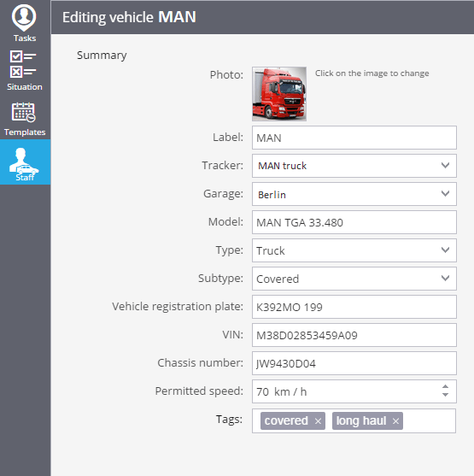
Task: Click the Garage dropdown chevron arrow
Action: click(x=445, y=194)
